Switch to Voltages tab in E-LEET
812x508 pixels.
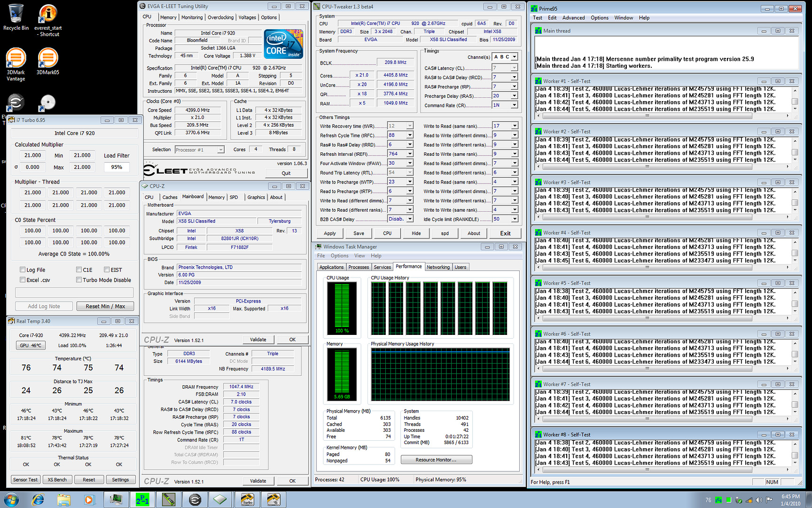pos(247,17)
